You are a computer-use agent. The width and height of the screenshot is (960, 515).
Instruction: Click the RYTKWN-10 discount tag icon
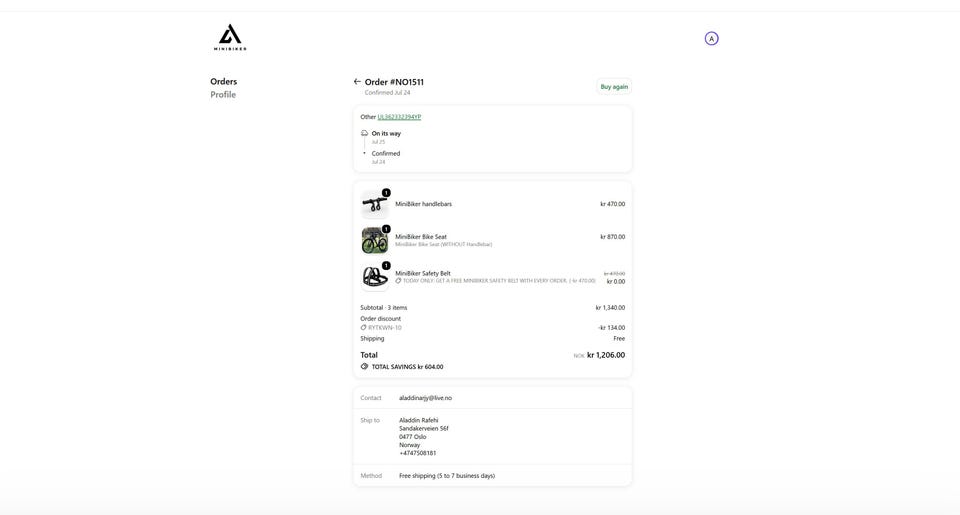[x=364, y=328]
